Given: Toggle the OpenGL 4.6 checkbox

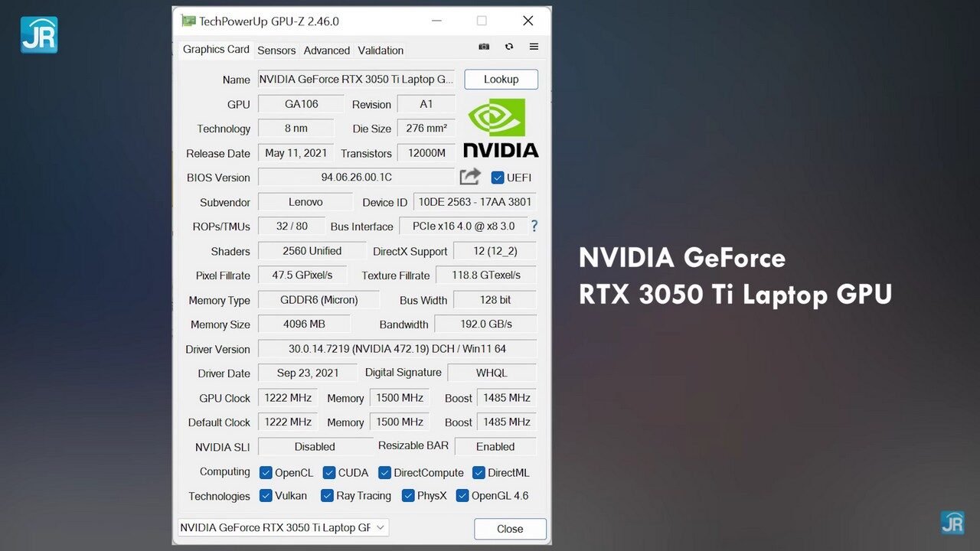Looking at the screenshot, I should [x=462, y=495].
